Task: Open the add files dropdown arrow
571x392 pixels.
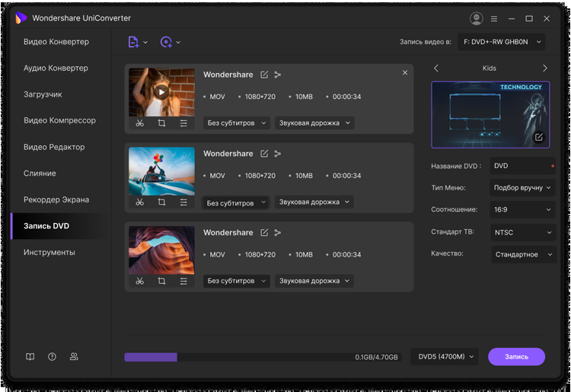Action: [x=145, y=42]
